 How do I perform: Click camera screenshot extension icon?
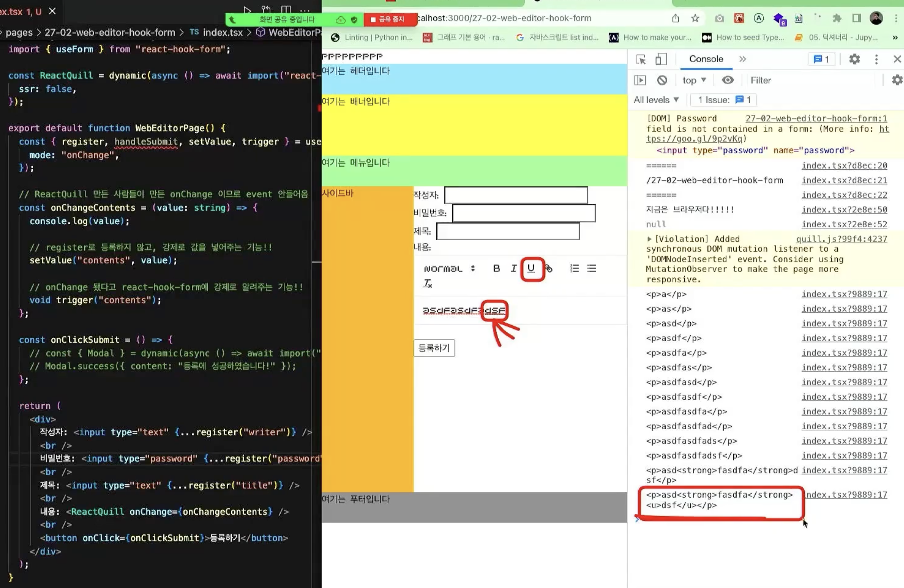(x=719, y=18)
